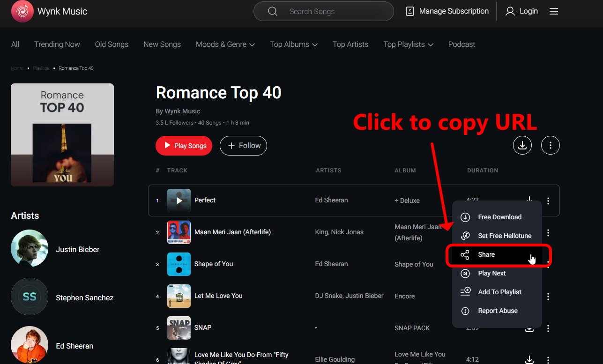This screenshot has width=603, height=364.
Task: Play the Perfect track thumbnail
Action: pos(179,201)
